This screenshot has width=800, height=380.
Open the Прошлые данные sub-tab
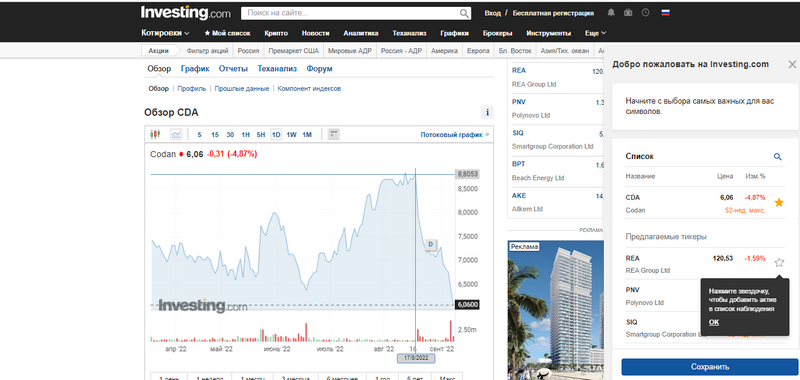click(241, 88)
